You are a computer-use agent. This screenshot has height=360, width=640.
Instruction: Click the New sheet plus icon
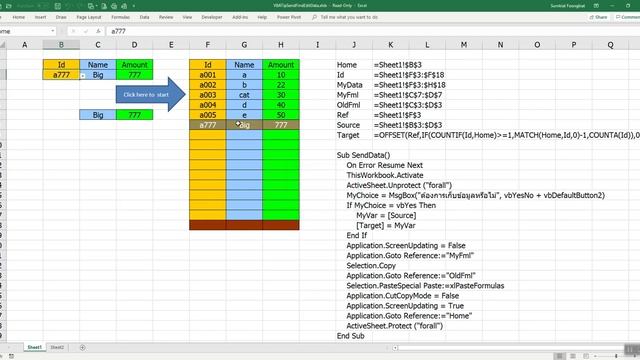click(x=82, y=347)
